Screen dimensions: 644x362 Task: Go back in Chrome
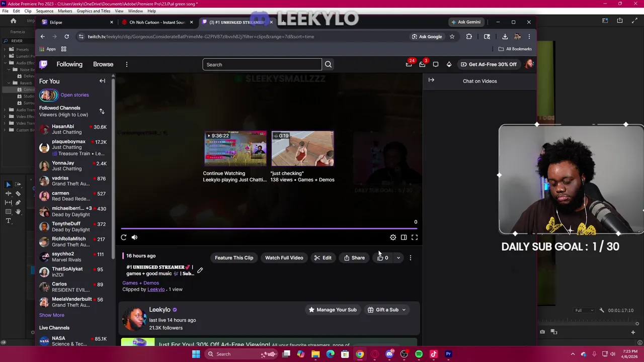(x=43, y=36)
